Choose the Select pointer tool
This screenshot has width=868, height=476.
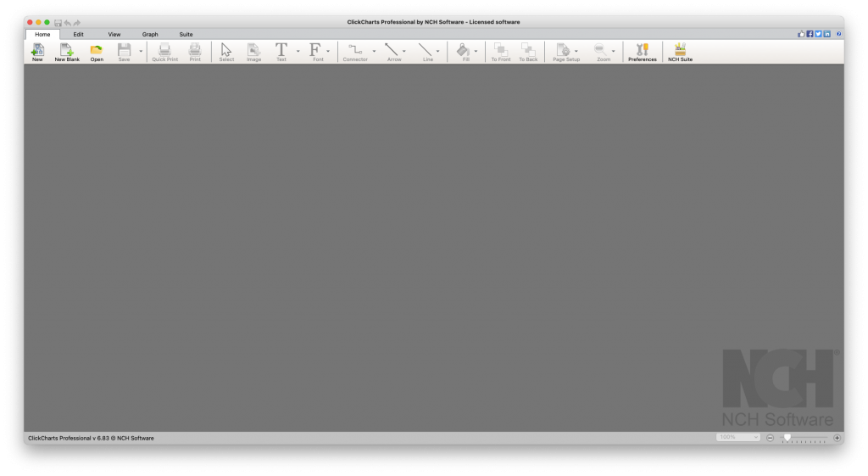(226, 52)
